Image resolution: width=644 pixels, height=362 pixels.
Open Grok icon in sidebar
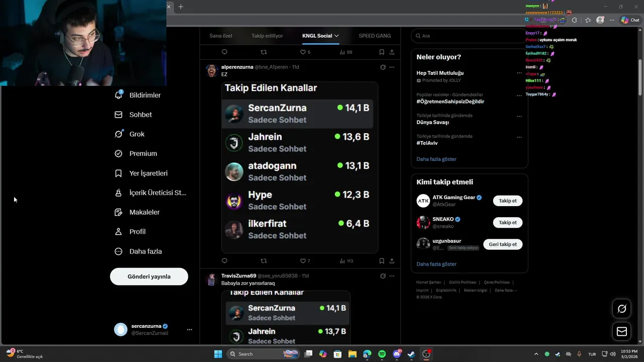(119, 134)
